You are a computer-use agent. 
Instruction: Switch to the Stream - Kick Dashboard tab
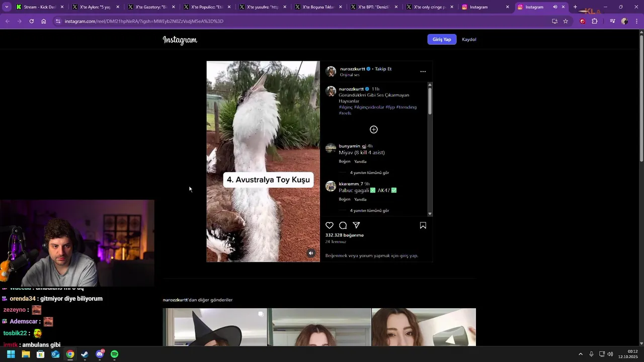39,7
